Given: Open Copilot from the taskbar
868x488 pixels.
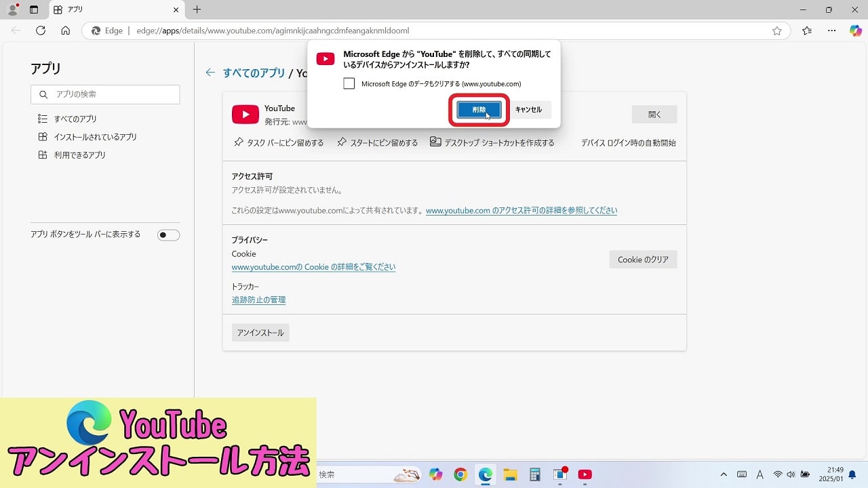Looking at the screenshot, I should (x=435, y=474).
